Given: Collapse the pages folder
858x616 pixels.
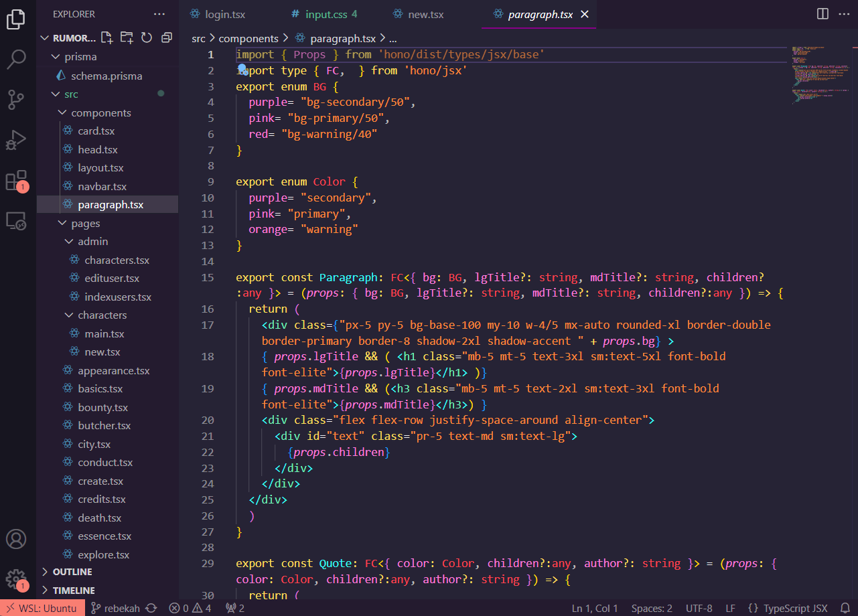Looking at the screenshot, I should point(86,223).
